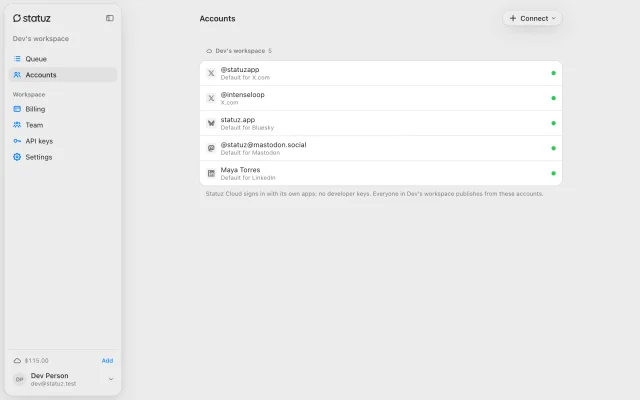640x400 pixels.
Task: Click the statuz logo icon
Action: pos(17,18)
